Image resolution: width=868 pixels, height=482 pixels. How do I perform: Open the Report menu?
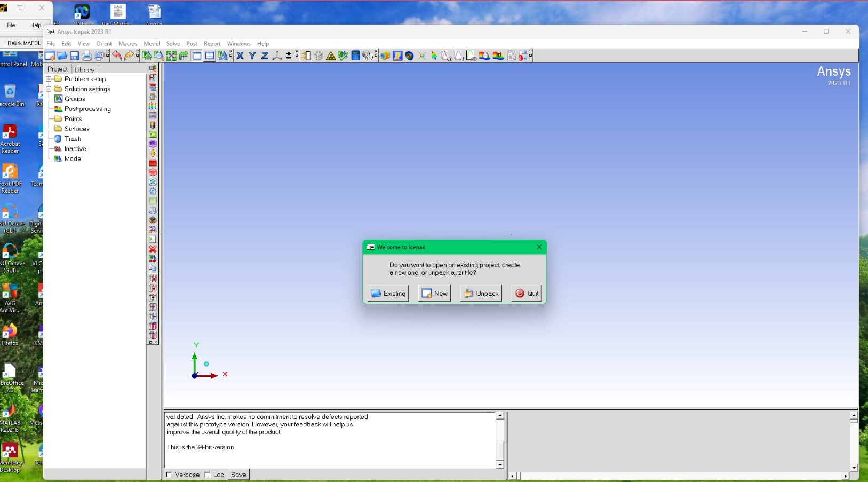212,44
